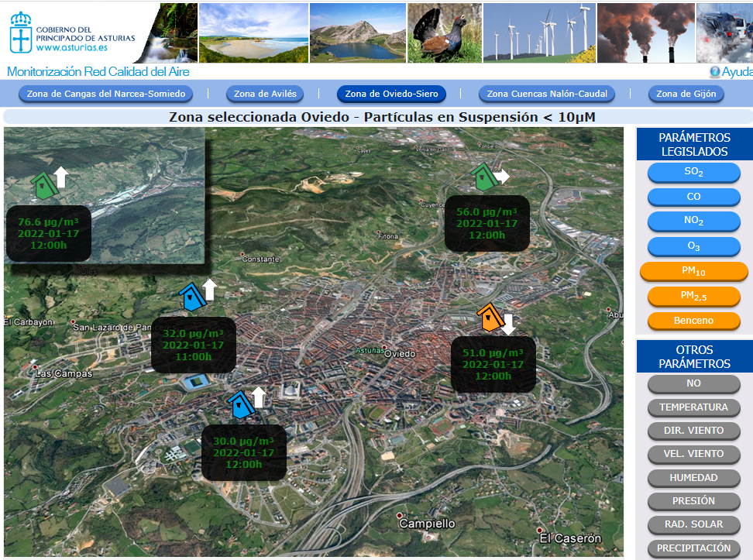Select the VEL. VIENTO button
The width and height of the screenshot is (753, 560).
coord(693,454)
